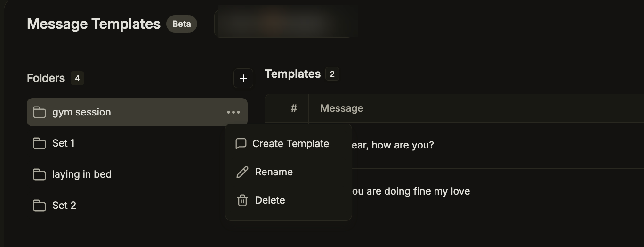This screenshot has width=644, height=247.
Task: Open the Set 1 folder
Action: pyautogui.click(x=64, y=143)
